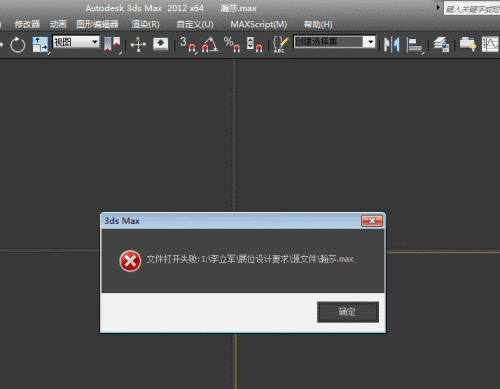Open the Graphite Modeling Tools ribbon icon
Screen dimensions: 500x389
(468, 44)
